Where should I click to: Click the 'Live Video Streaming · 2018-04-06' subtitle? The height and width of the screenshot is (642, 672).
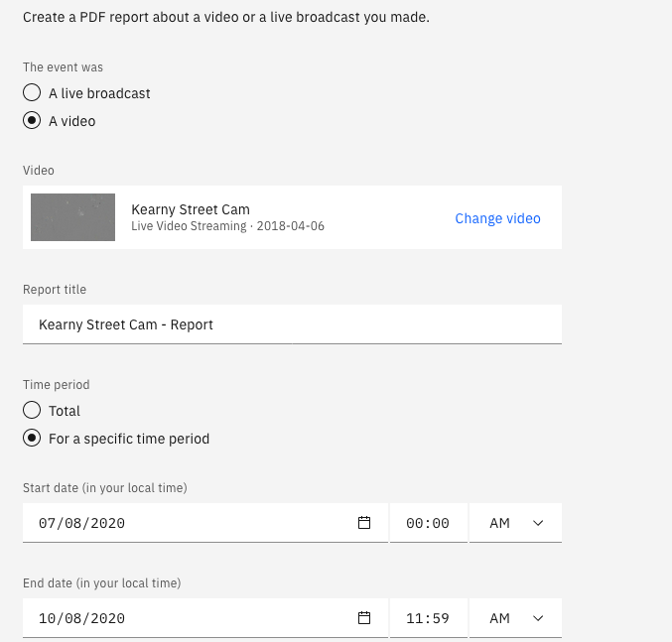pyautogui.click(x=227, y=225)
